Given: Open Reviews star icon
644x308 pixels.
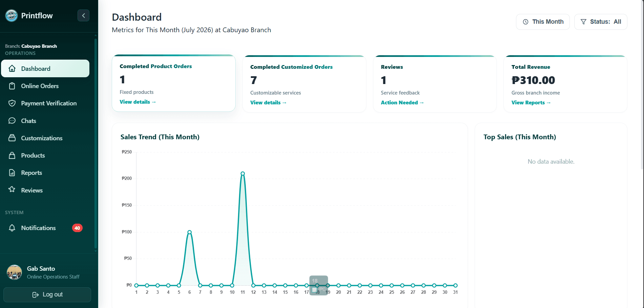Looking at the screenshot, I should [x=12, y=189].
